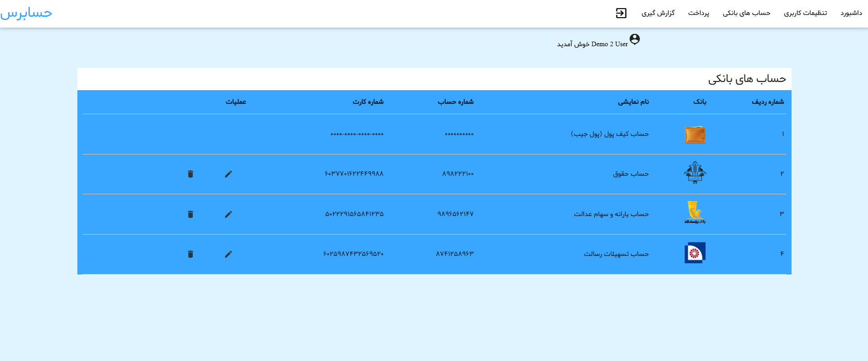
Task: Click the Pasargad bank logo
Action: (x=695, y=212)
